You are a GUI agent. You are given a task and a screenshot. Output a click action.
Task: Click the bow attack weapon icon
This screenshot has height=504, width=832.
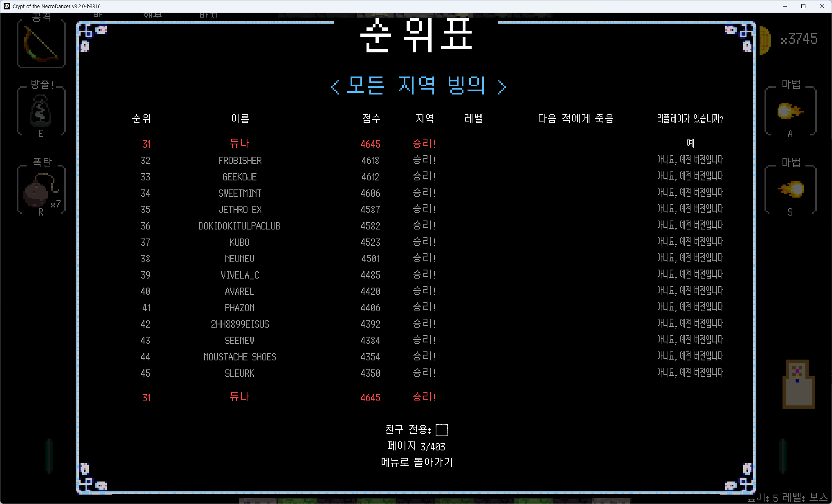(x=41, y=44)
